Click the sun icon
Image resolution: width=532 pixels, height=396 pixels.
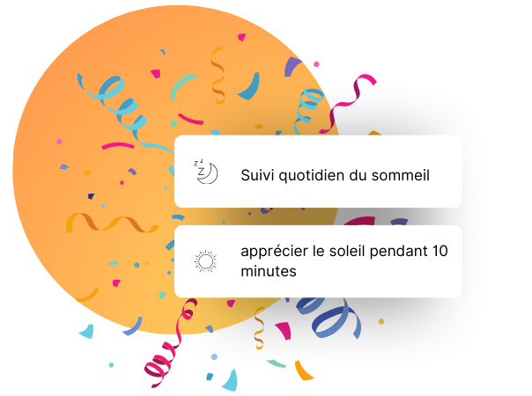point(205,260)
